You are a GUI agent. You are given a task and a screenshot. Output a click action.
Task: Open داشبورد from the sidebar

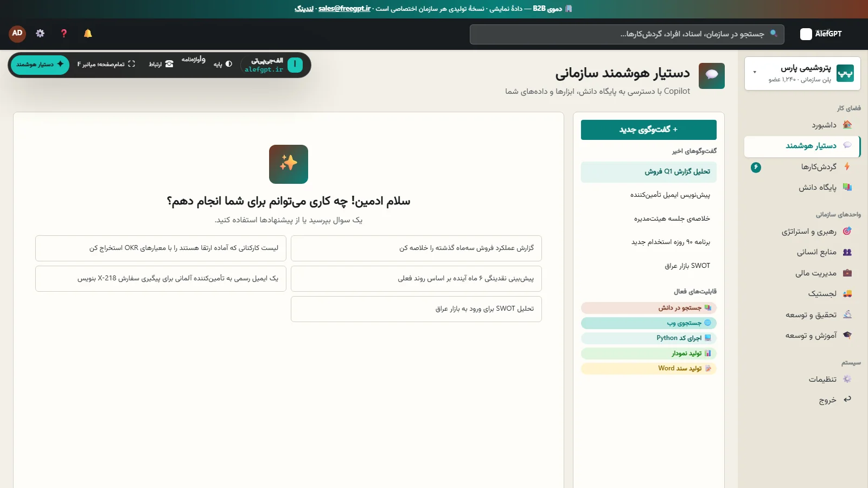tap(802, 125)
